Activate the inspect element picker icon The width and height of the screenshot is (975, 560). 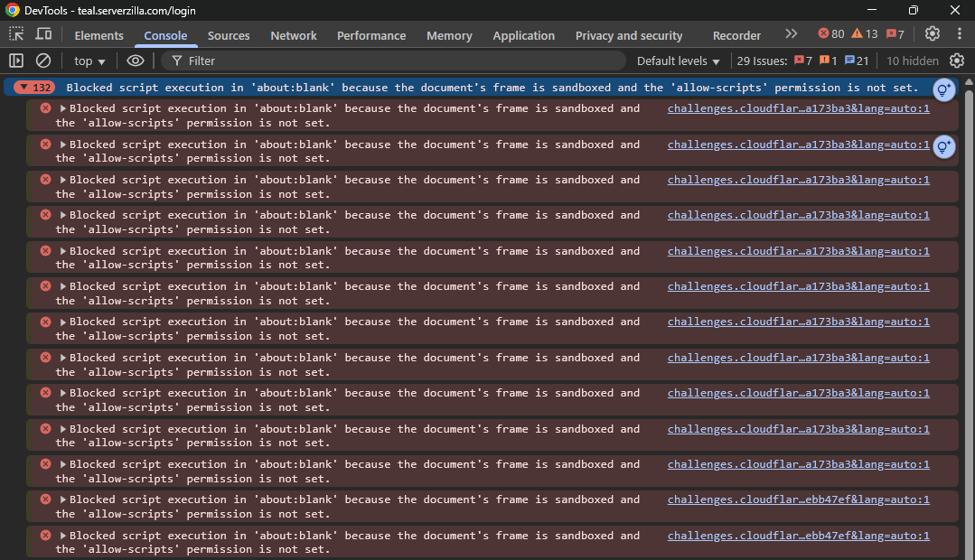click(x=16, y=35)
